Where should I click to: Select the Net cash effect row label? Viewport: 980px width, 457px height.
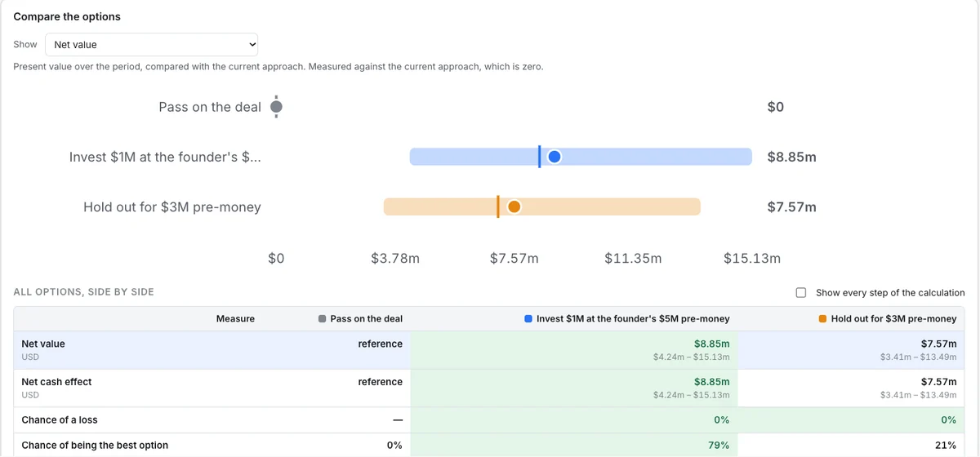56,382
